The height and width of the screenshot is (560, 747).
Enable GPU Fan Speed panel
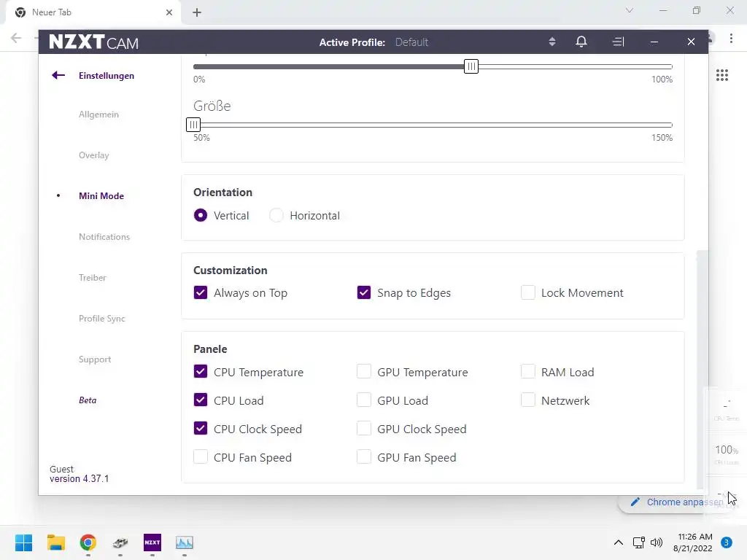(x=364, y=457)
